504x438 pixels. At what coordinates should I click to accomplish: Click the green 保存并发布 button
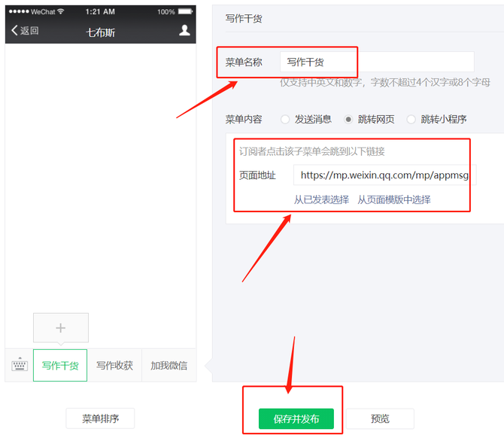[296, 418]
